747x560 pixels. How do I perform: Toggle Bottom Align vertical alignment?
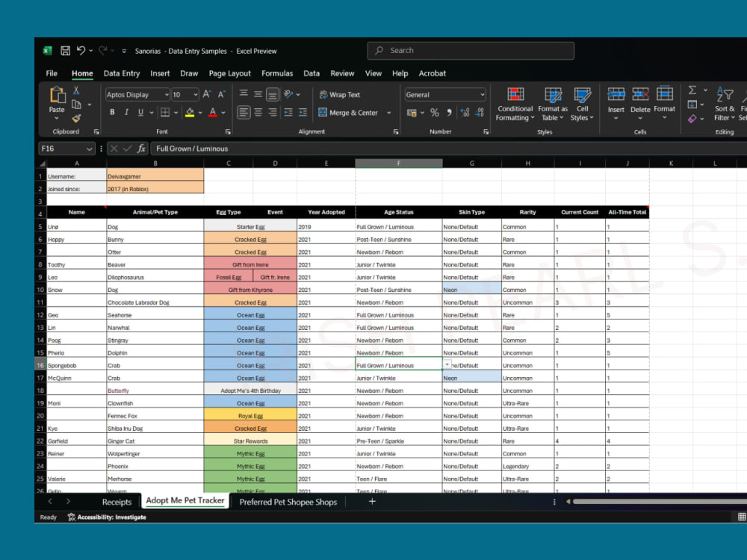pos(273,95)
